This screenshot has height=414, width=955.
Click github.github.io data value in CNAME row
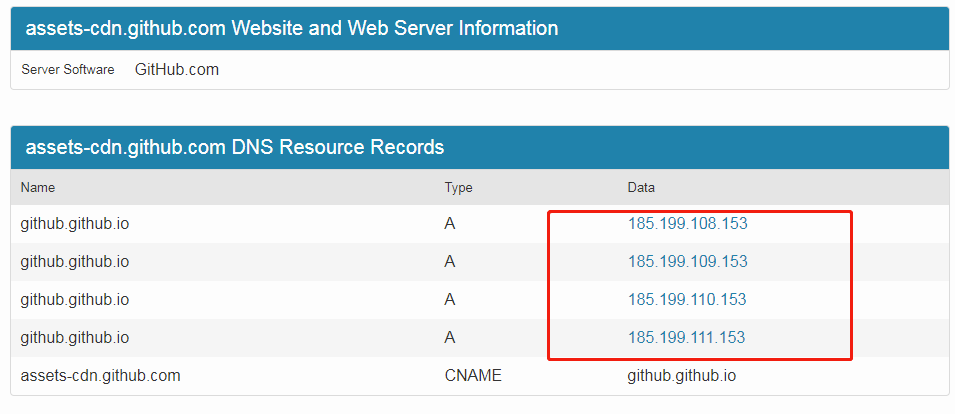pos(682,376)
